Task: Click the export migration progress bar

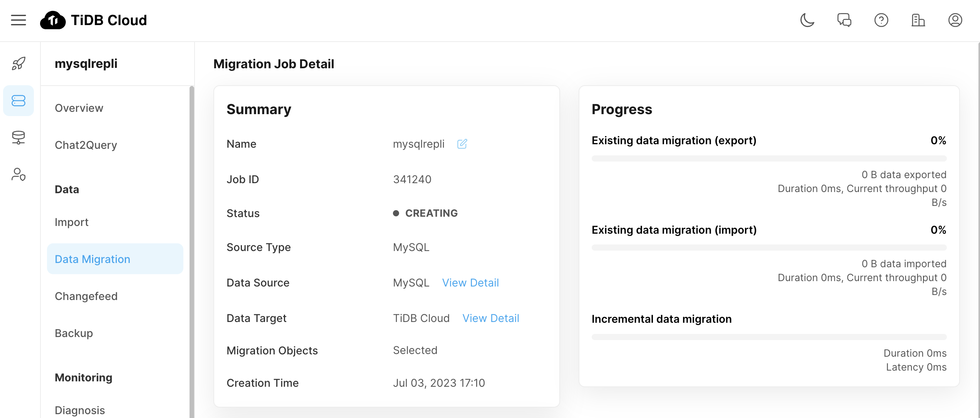Action: [769, 158]
